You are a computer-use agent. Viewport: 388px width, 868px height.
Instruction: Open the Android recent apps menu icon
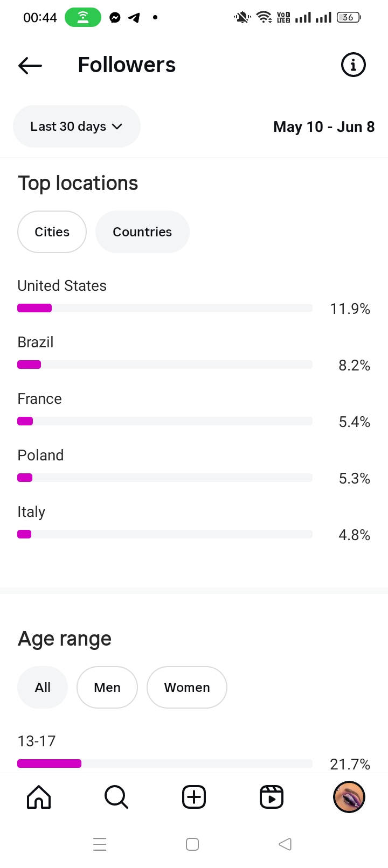(x=100, y=844)
